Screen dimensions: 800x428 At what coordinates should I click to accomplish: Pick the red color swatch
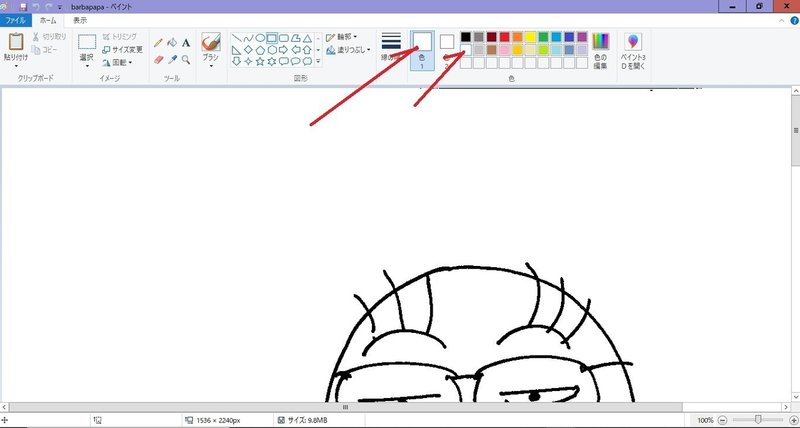(505, 37)
